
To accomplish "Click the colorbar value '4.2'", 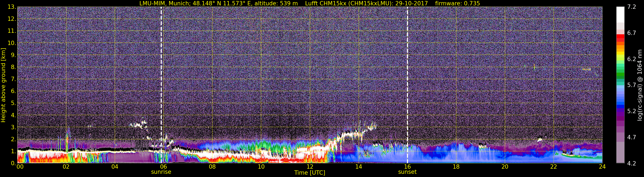I will (x=632, y=163).
